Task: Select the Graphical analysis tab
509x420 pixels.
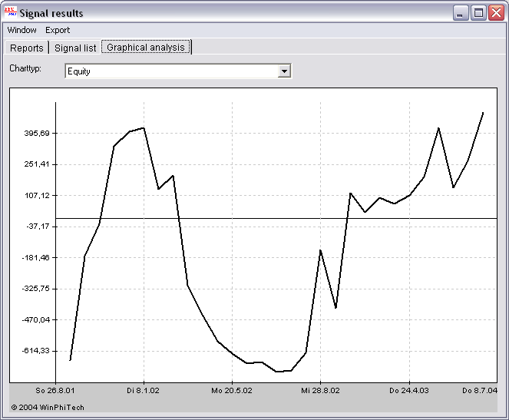Action: click(146, 48)
